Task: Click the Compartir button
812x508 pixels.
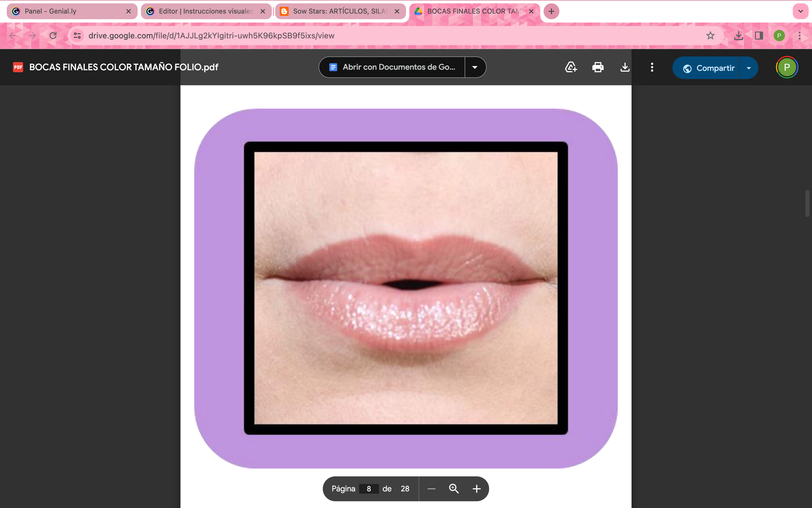Action: click(708, 68)
